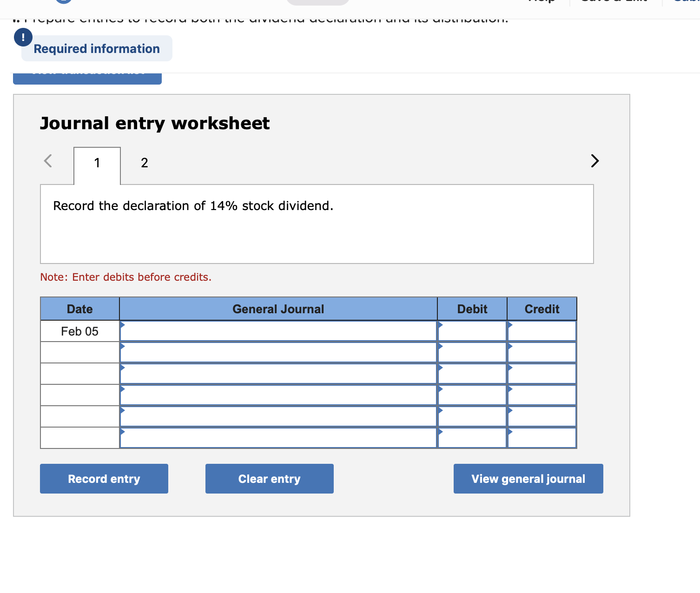The height and width of the screenshot is (593, 700).
Task: Click the Debit field in Feb 05 row
Action: 472,331
